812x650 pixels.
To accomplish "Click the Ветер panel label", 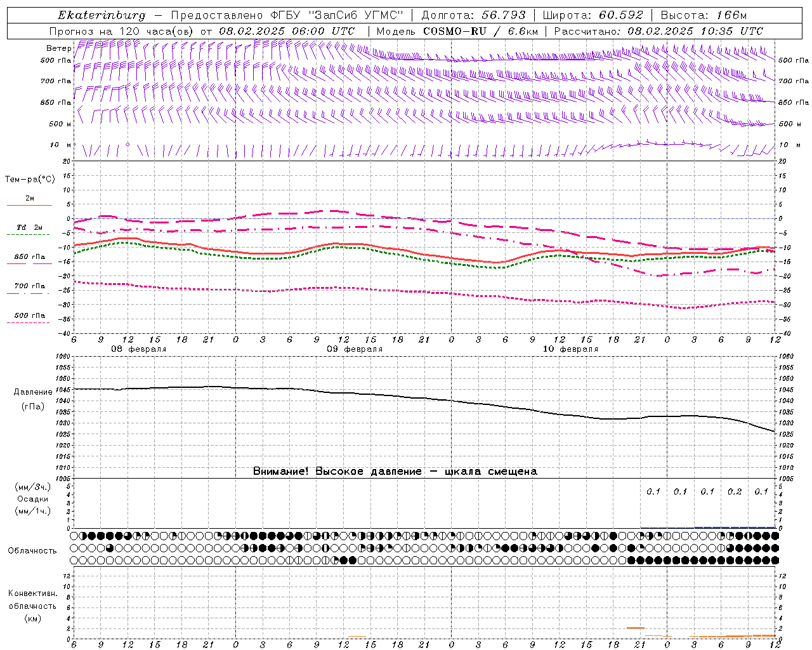I will point(58,48).
